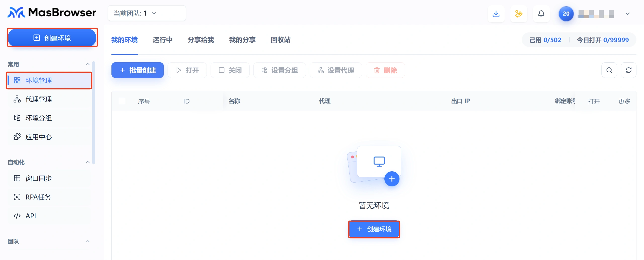644x260 pixels.
Task: Open 应用中心 in the sidebar
Action: tap(49, 137)
